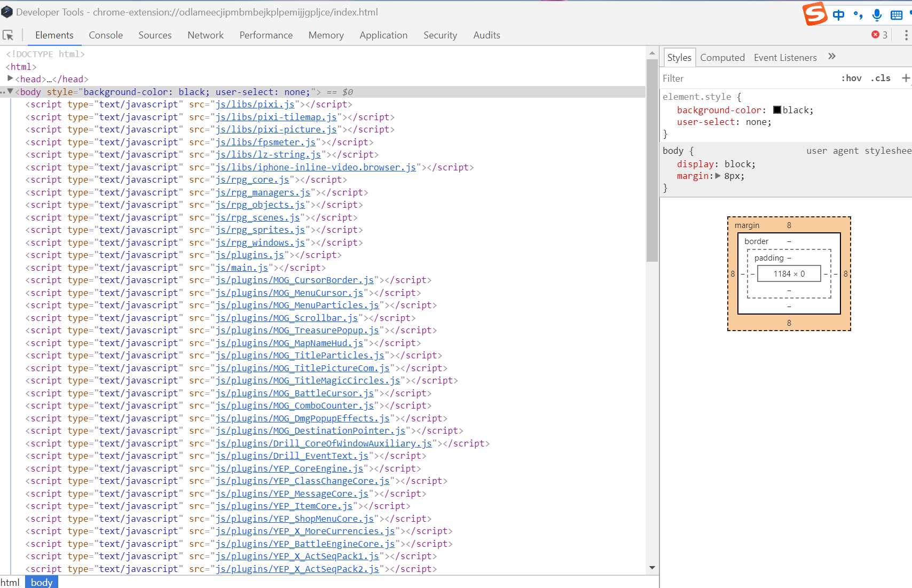Add a new style rule with plus icon
This screenshot has height=588, width=912.
point(906,78)
